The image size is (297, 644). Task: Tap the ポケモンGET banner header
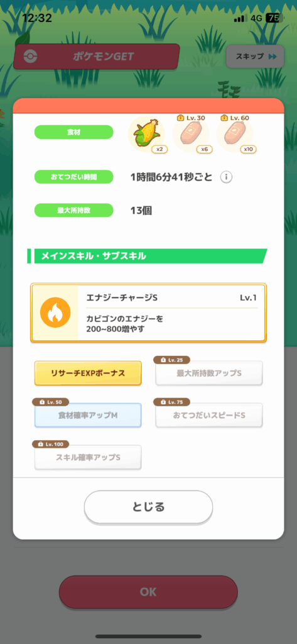pos(97,57)
